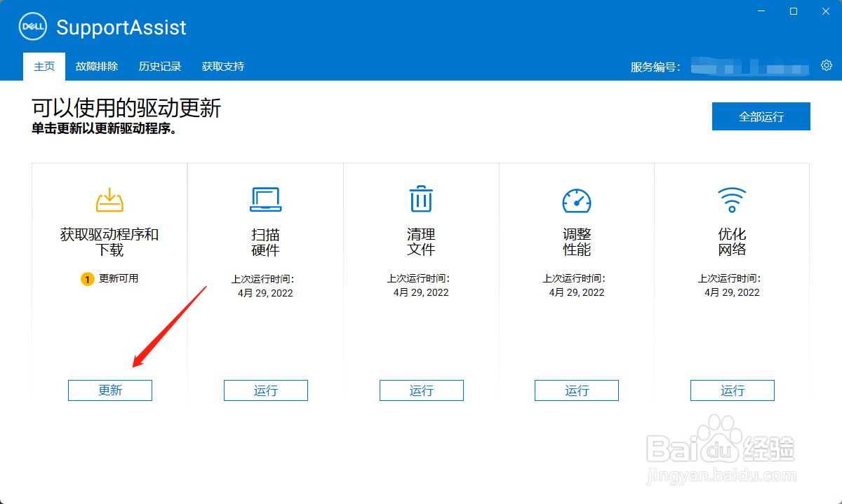This screenshot has height=504, width=842.
Task: Switch to the 主页 tab
Action: [44, 67]
